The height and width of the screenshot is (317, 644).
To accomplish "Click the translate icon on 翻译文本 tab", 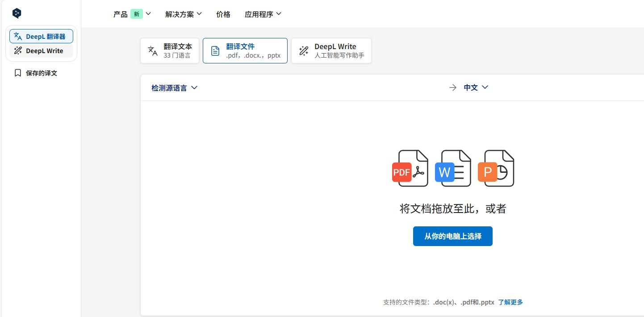I will (153, 51).
